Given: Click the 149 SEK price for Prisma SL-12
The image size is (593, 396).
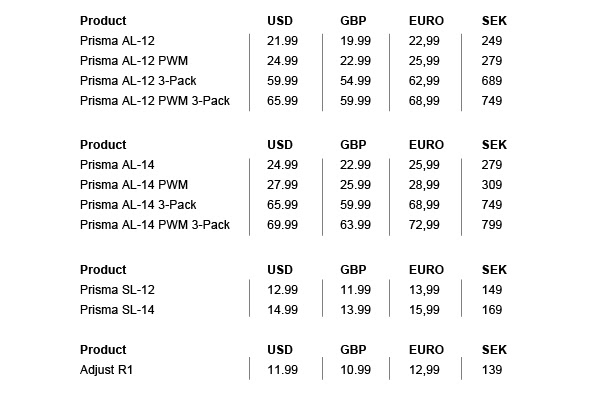Looking at the screenshot, I should coord(492,290).
